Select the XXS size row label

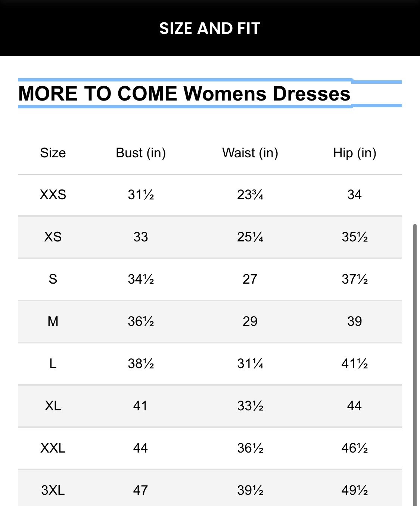[x=53, y=195]
